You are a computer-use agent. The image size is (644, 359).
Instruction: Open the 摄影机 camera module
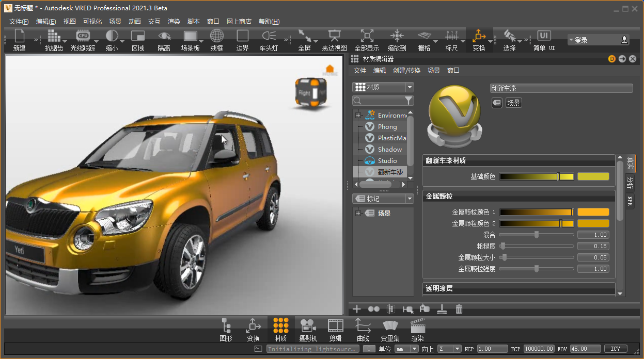308,330
